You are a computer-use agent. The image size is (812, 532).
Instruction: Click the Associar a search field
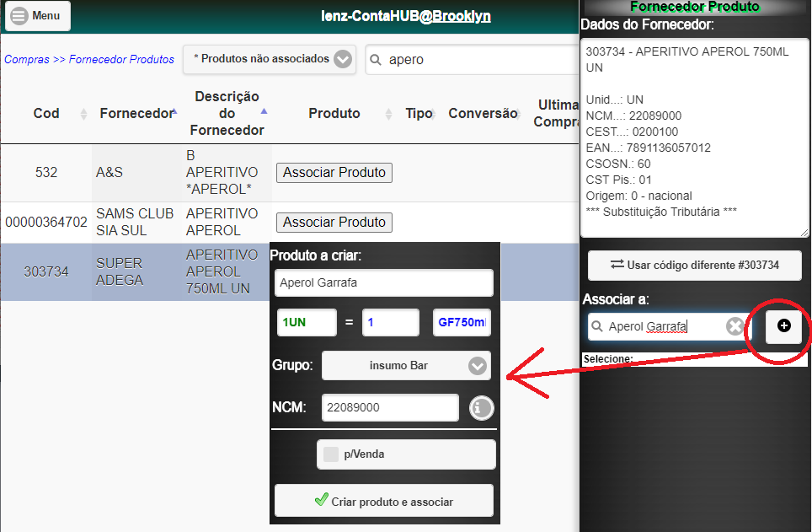tap(670, 326)
